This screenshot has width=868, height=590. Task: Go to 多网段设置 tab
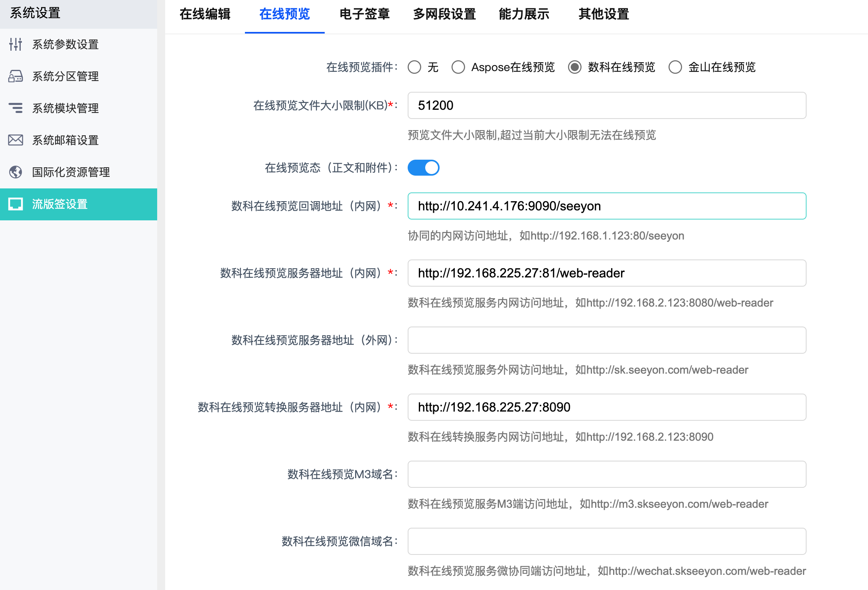point(444,14)
